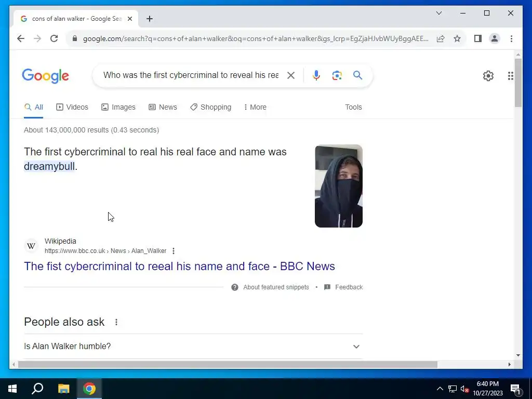Click the scroll-down arrow of vertical scrollbar
532x399 pixels.
click(x=518, y=355)
